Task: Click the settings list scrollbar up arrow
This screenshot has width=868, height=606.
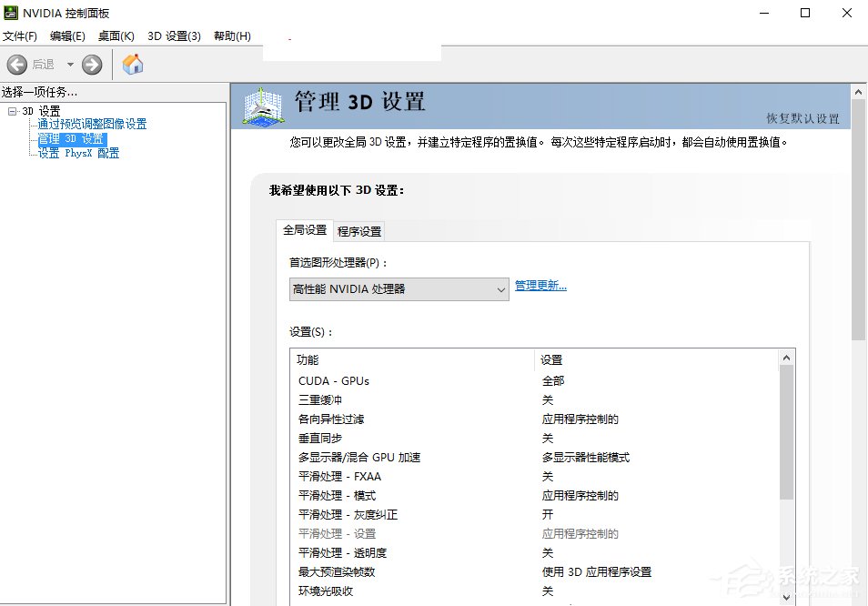Action: pyautogui.click(x=787, y=357)
